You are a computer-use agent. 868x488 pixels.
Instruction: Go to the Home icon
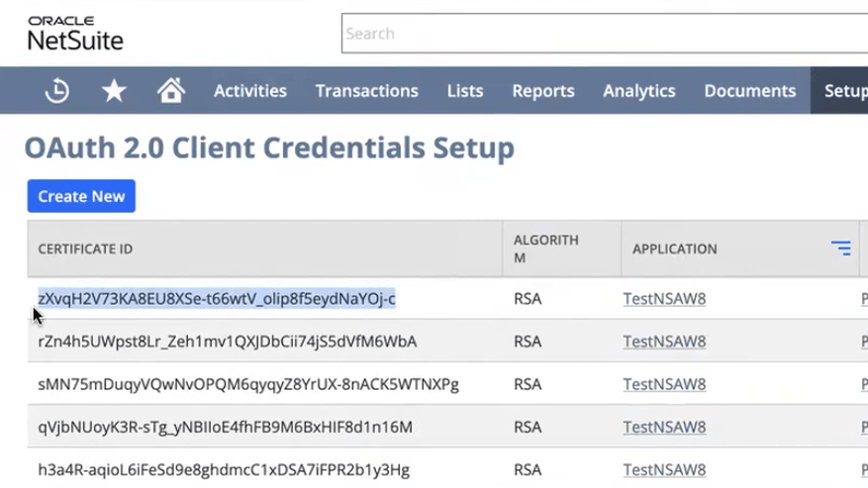coord(171,90)
